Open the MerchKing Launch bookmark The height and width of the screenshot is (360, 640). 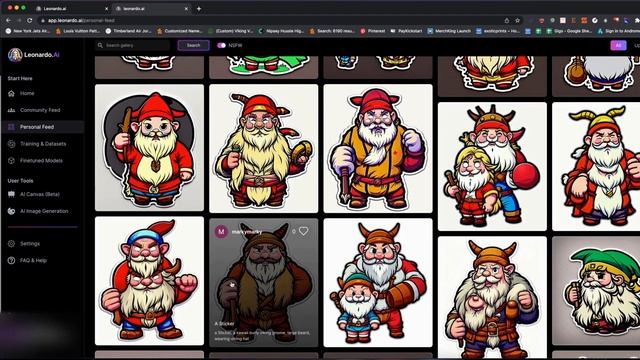(x=449, y=31)
